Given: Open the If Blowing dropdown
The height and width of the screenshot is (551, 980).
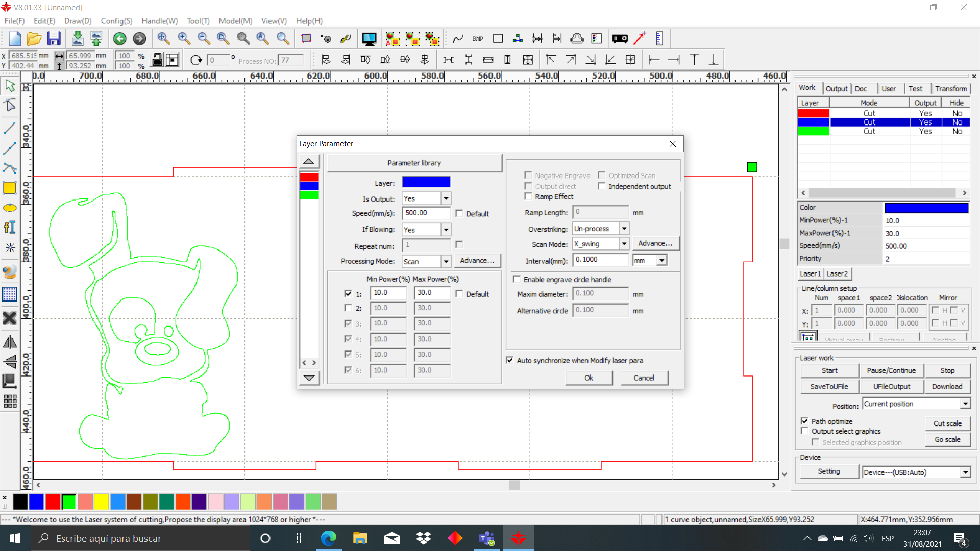Looking at the screenshot, I should (x=446, y=230).
